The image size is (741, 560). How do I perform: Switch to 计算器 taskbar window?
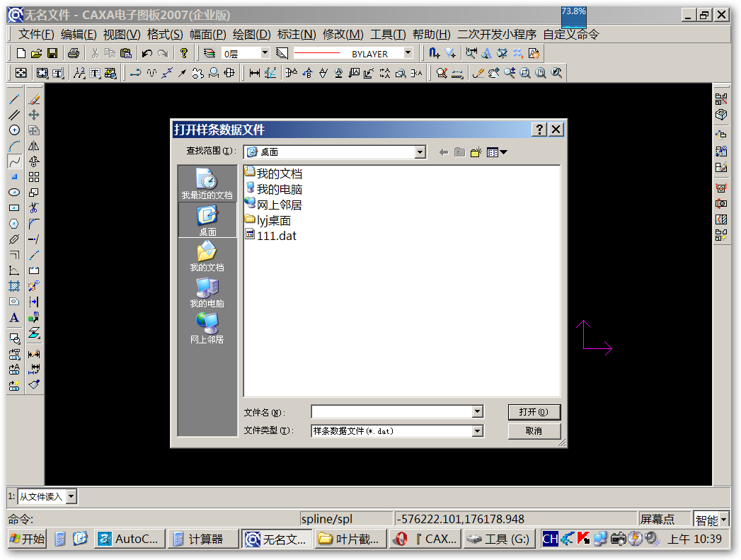tap(203, 539)
